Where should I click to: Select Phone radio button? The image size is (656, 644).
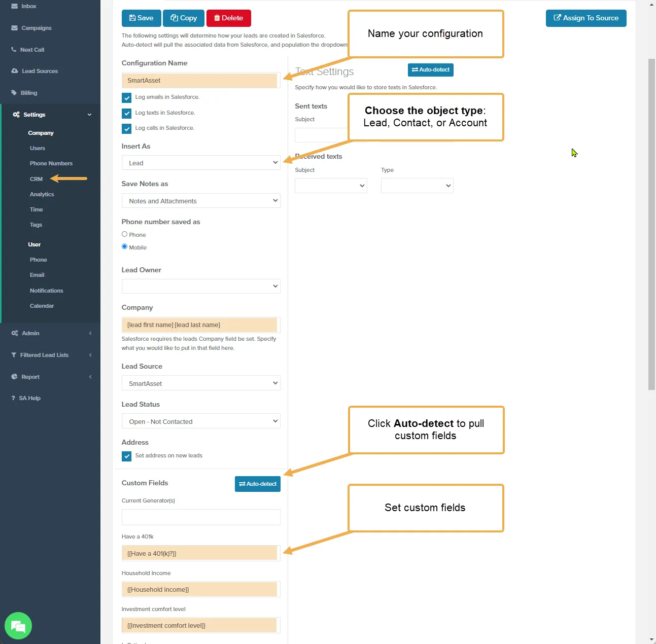point(124,234)
